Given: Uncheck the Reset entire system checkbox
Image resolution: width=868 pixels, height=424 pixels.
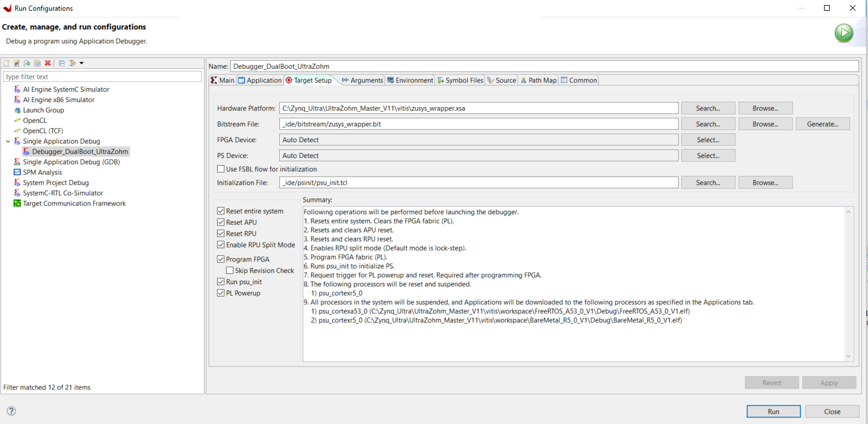Looking at the screenshot, I should pyautogui.click(x=221, y=211).
